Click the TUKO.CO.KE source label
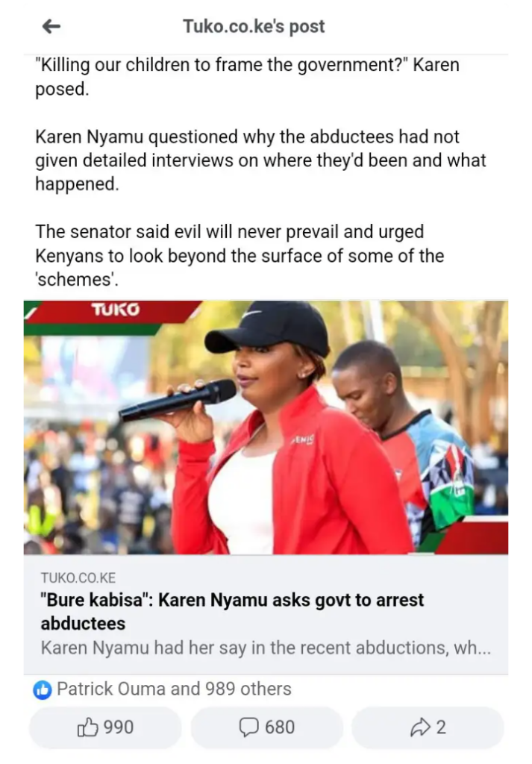Viewport: 532px width, 764px height. pos(78,578)
